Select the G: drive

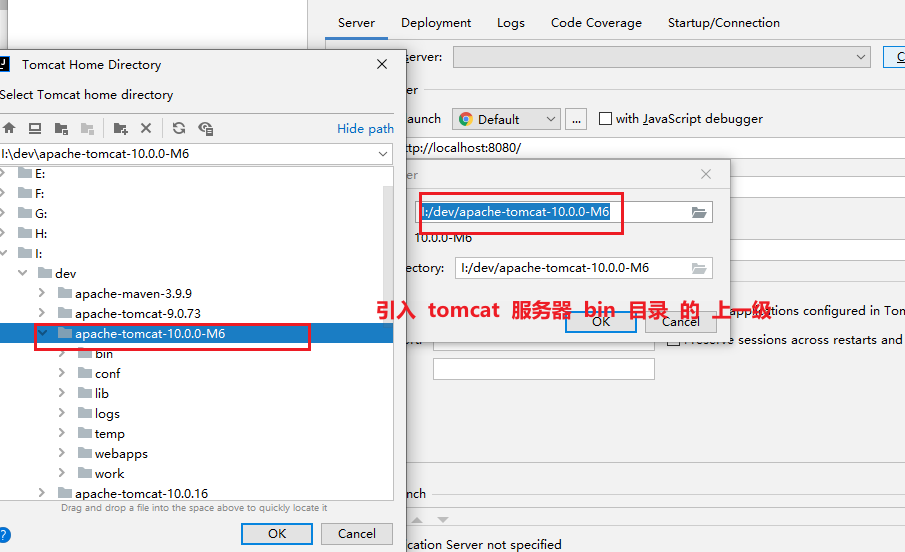[41, 214]
